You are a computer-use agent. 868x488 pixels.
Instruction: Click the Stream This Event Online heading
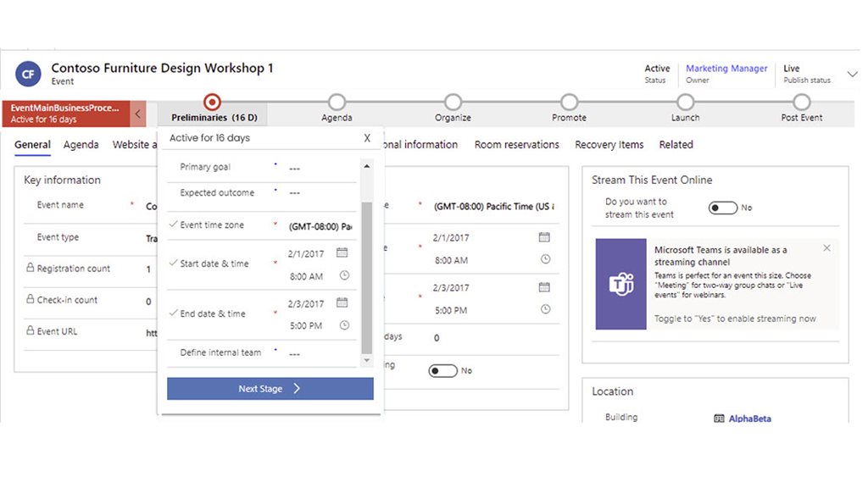point(652,180)
